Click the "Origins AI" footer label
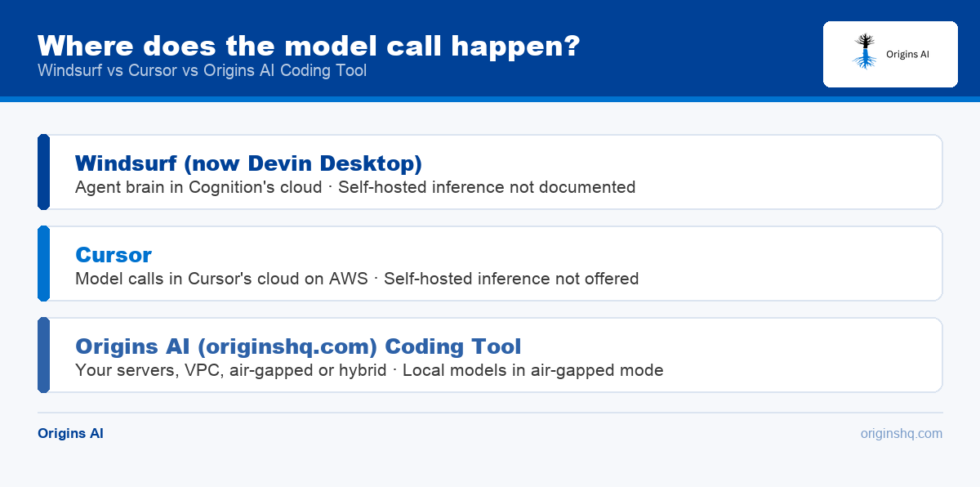Screen dimensions: 980x487 (x=70, y=434)
